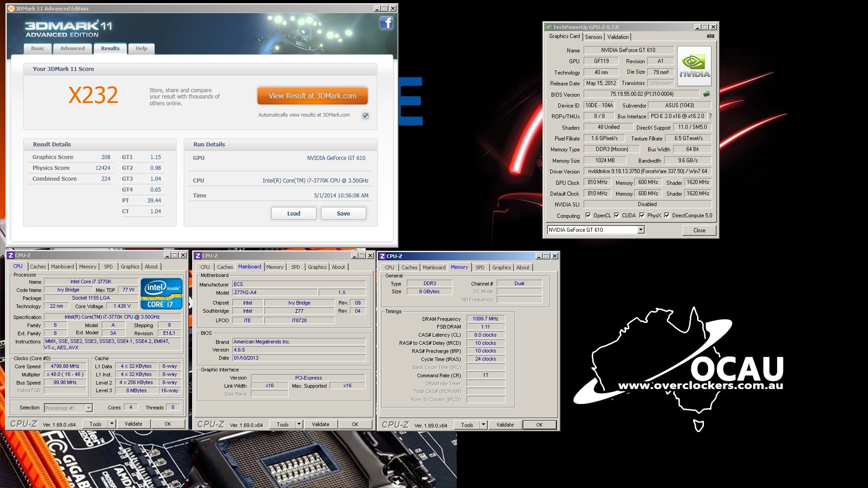Click the BIOS Version field in GPU-Z
Image resolution: width=868 pixels, height=488 pixels.
642,94
